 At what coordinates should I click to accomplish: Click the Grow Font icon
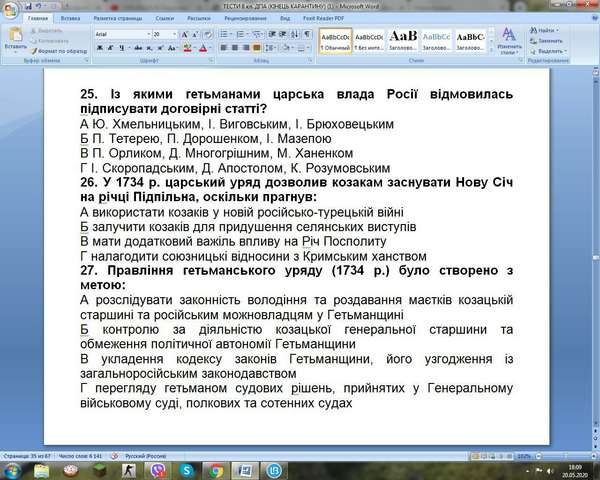(x=185, y=34)
